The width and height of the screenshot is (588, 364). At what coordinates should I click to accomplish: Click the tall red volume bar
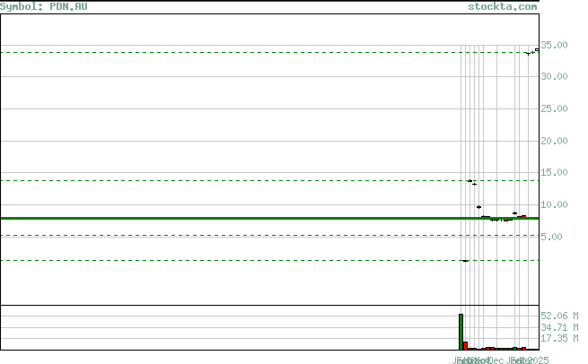point(465,346)
